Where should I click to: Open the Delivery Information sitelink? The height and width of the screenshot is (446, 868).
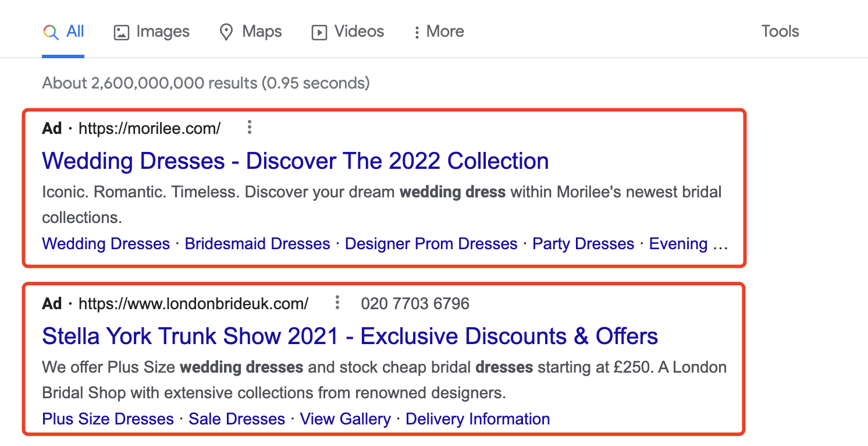(x=478, y=419)
